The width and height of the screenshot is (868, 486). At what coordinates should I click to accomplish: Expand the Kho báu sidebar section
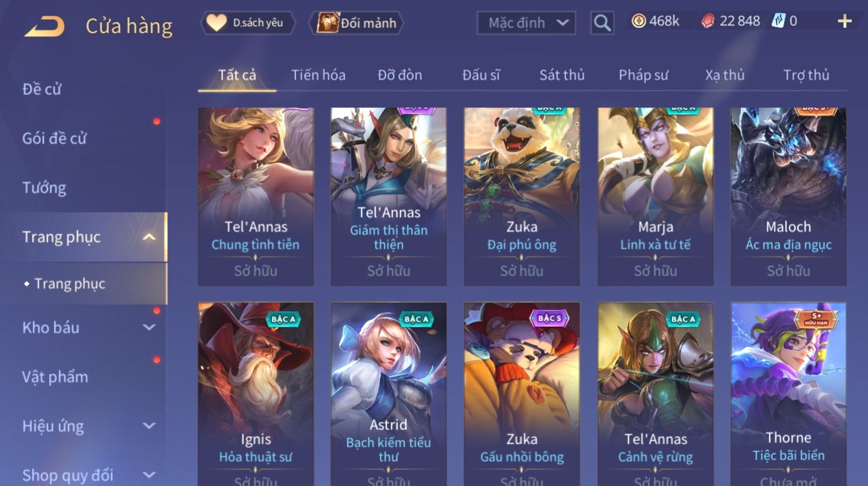click(149, 327)
